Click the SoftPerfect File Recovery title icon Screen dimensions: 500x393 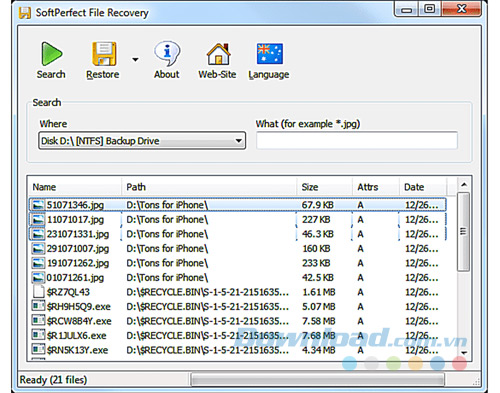25,13
